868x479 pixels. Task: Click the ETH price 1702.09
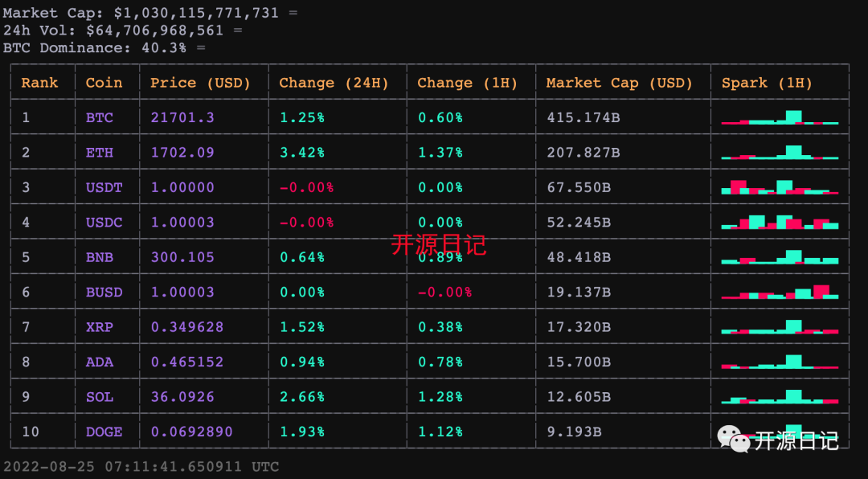click(182, 153)
